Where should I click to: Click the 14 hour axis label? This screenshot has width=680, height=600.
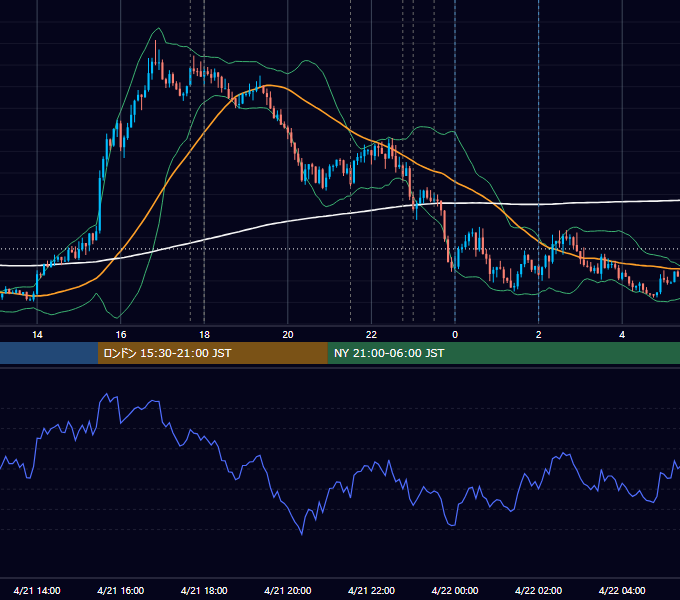click(x=37, y=335)
